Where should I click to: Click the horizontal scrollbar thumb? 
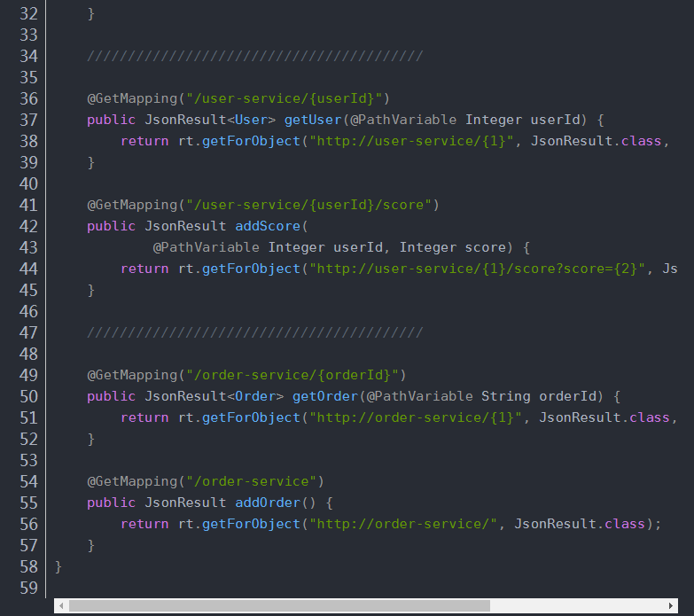tap(279, 606)
